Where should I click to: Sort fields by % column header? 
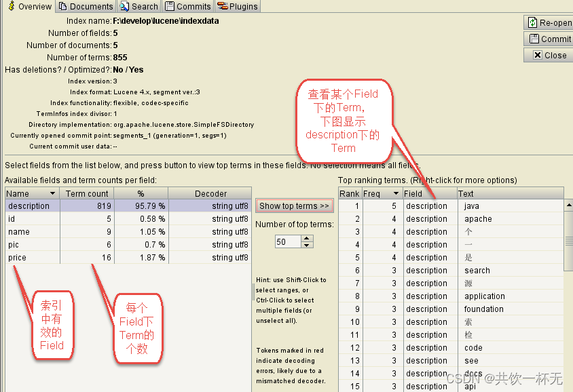tap(141, 193)
